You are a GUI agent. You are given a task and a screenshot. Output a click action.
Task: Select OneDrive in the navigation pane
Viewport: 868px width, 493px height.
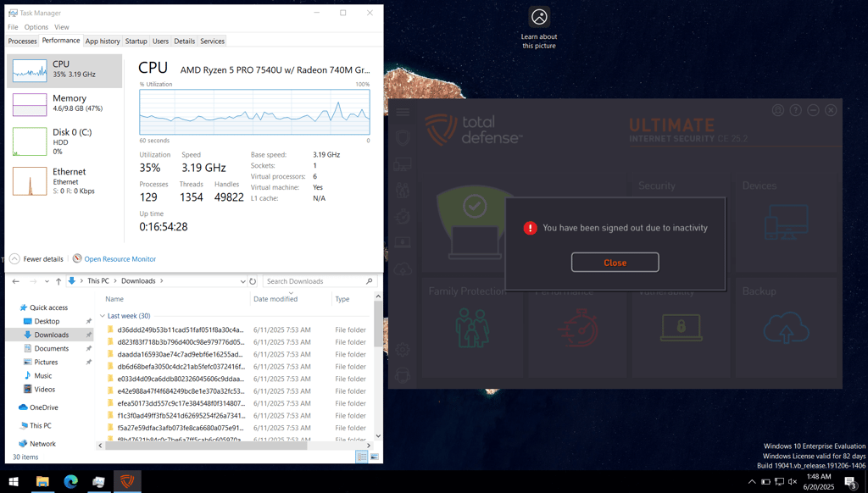pyautogui.click(x=44, y=407)
